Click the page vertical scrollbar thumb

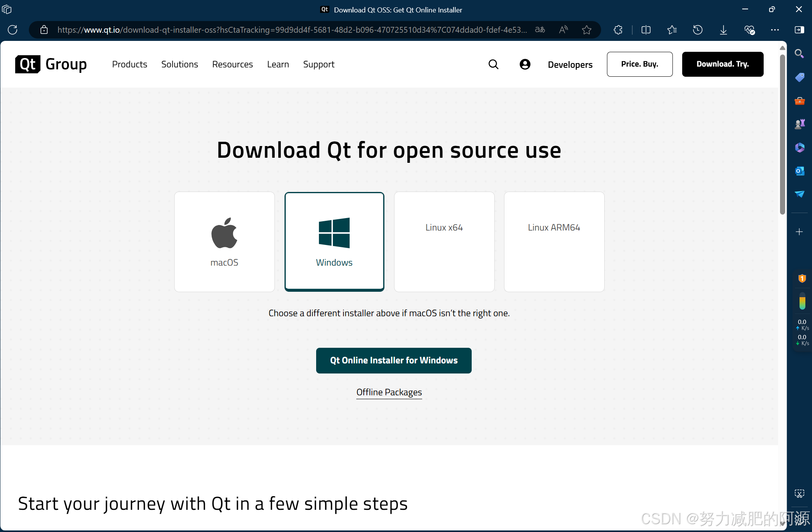782,134
